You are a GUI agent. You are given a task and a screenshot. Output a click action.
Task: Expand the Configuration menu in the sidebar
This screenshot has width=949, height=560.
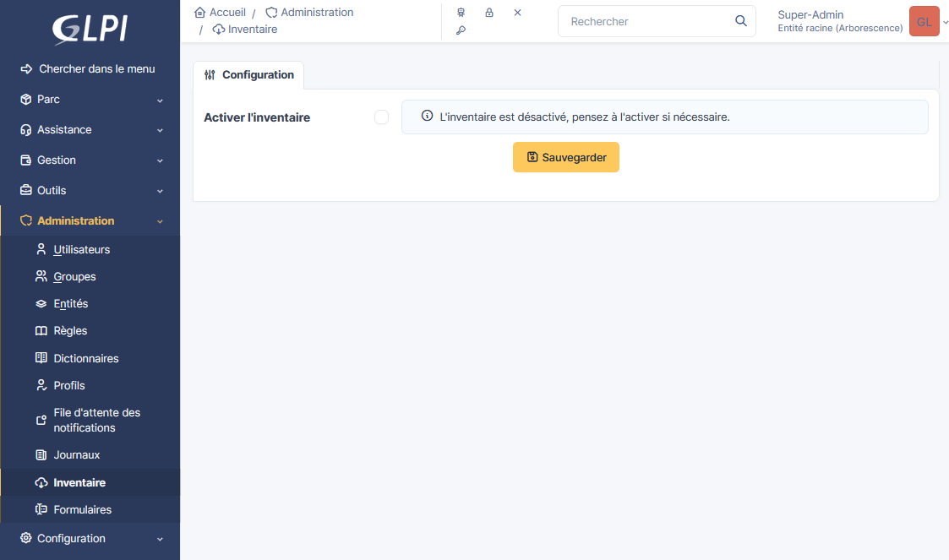point(90,538)
